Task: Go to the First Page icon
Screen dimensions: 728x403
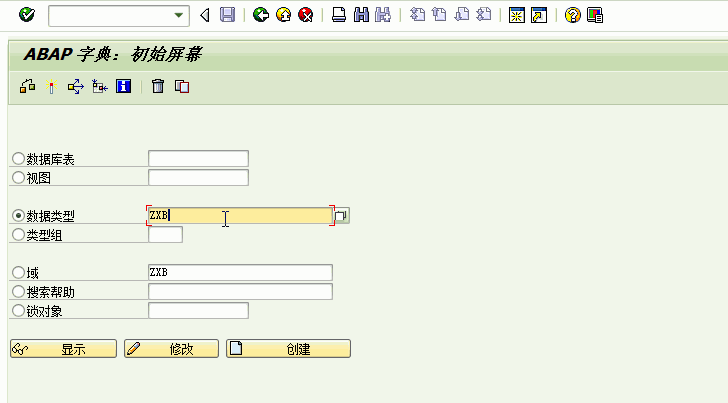Action: (x=417, y=15)
